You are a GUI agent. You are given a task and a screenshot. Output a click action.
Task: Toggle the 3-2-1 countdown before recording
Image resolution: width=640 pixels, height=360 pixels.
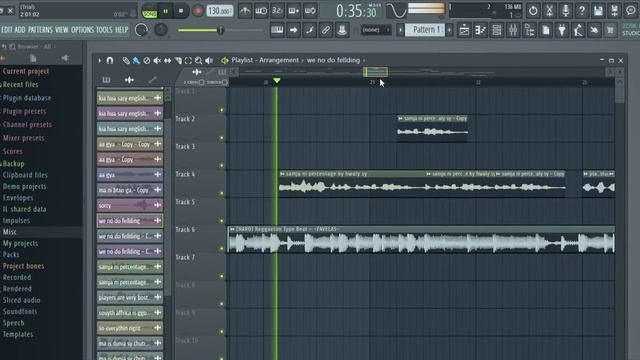click(277, 11)
